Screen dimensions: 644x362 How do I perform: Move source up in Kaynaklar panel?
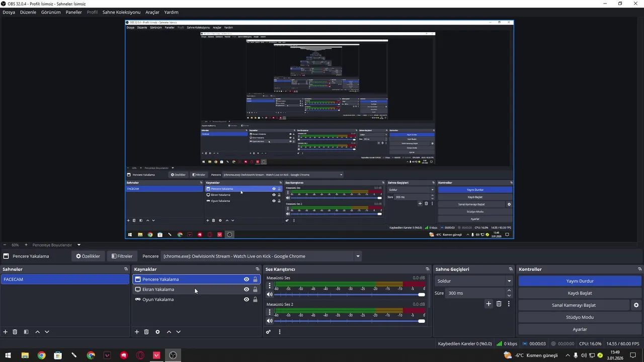[169, 332]
